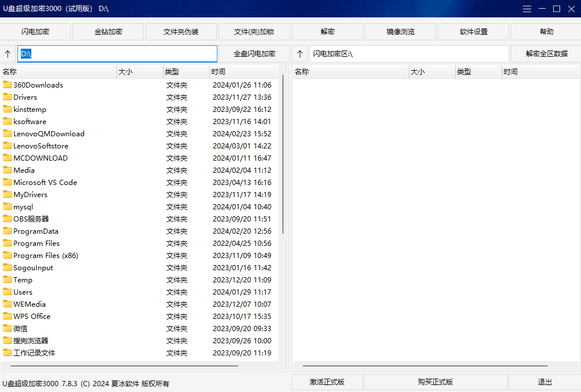Open the 帮助 (Help) menu
This screenshot has width=581, height=392.
click(546, 31)
